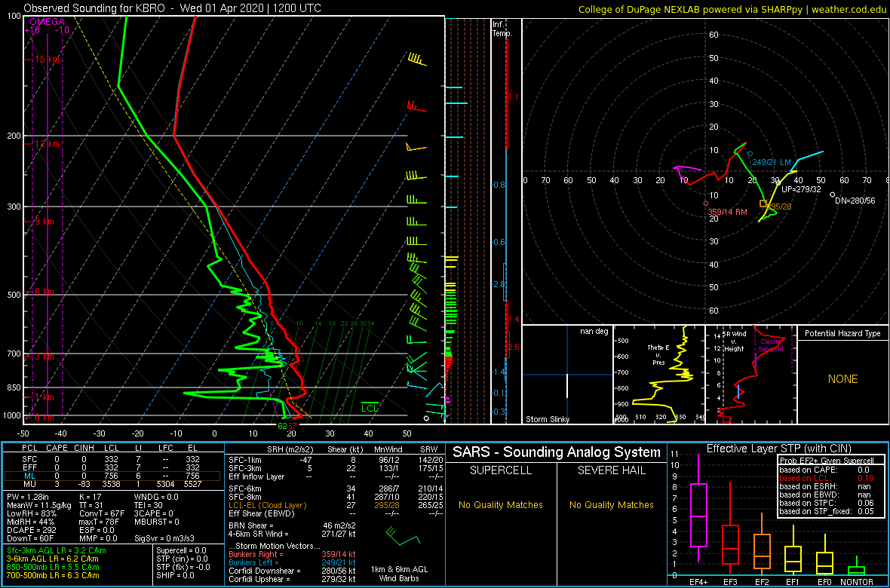Click the Corfidi Downshear = 280/56 kt line
Image resolution: width=890 pixels, height=588 pixels.
[x=293, y=571]
